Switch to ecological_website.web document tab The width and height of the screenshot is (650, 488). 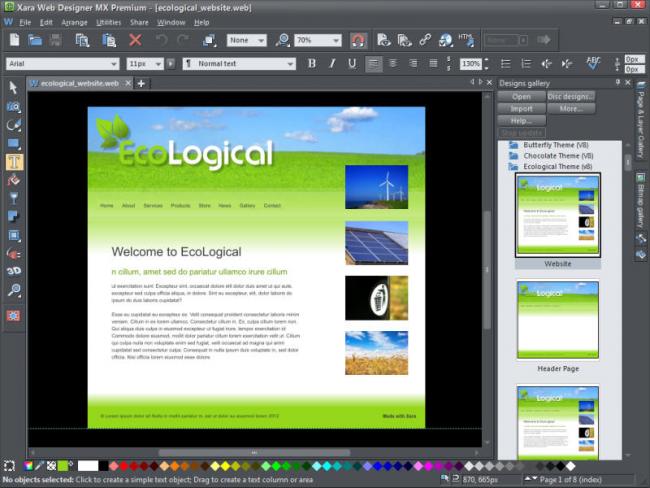tap(80, 83)
